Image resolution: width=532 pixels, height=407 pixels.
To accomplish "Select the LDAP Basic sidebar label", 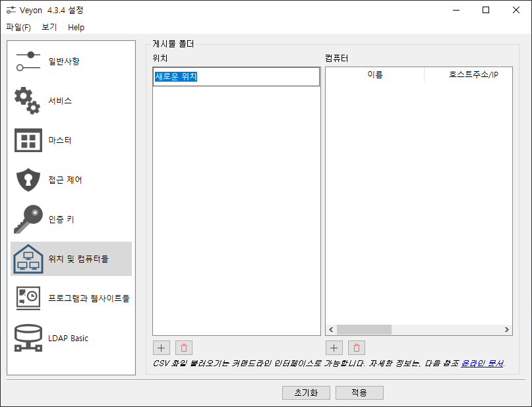I will (68, 339).
